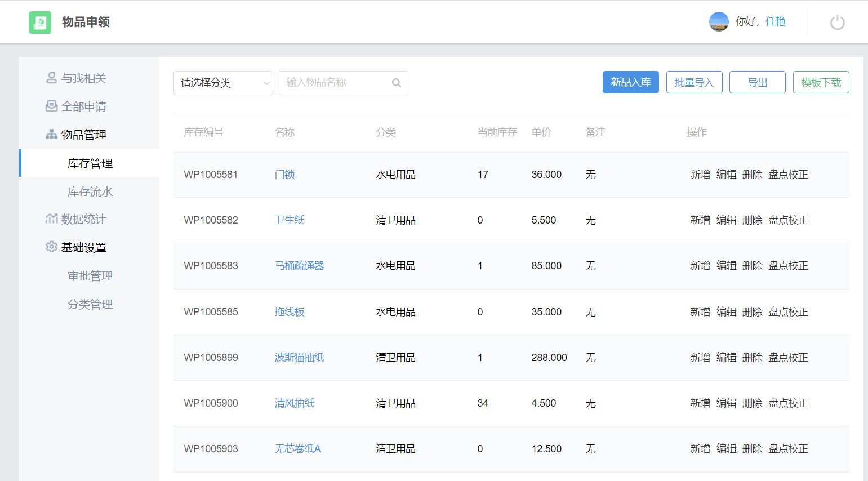868x481 pixels.
Task: Click the power logout icon
Action: pos(837,23)
